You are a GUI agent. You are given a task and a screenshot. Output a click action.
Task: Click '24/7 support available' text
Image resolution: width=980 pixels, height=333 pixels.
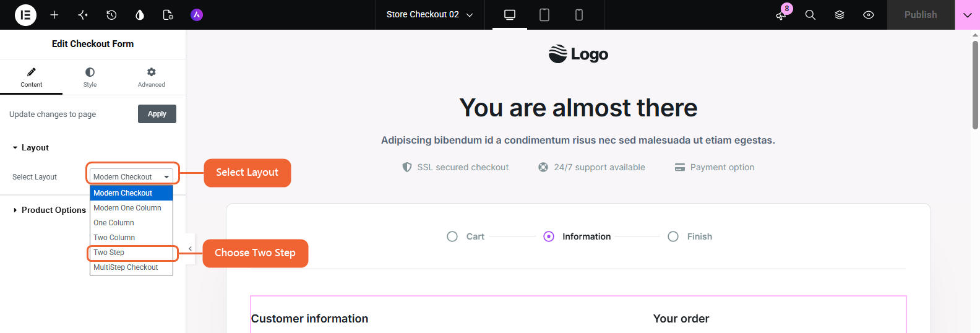pyautogui.click(x=600, y=167)
